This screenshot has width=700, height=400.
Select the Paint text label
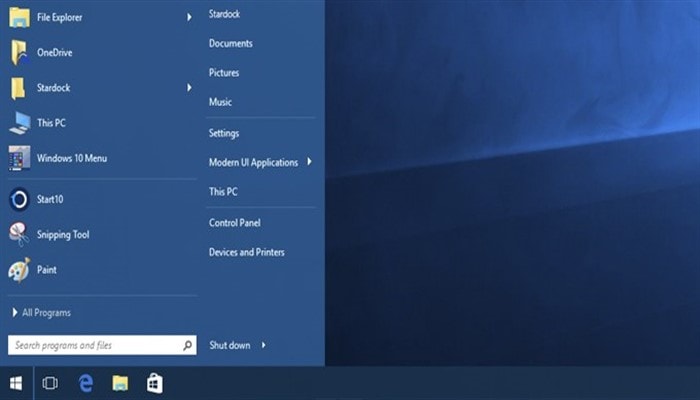(46, 270)
